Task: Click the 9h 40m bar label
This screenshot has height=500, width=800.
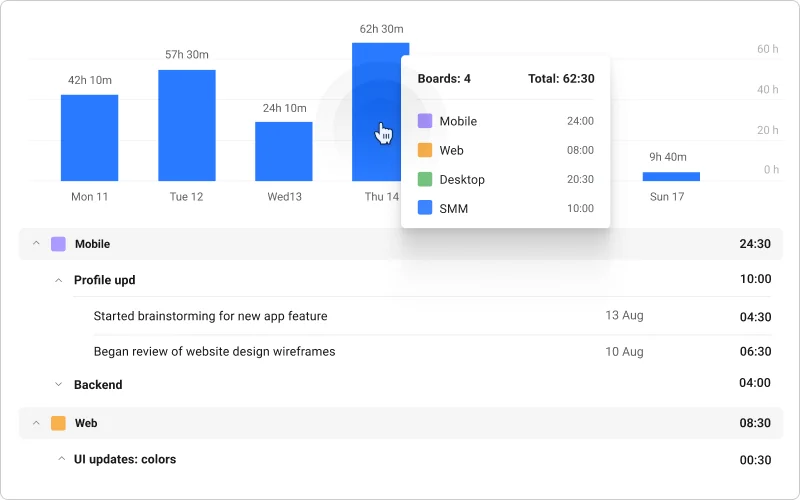Action: point(668,157)
